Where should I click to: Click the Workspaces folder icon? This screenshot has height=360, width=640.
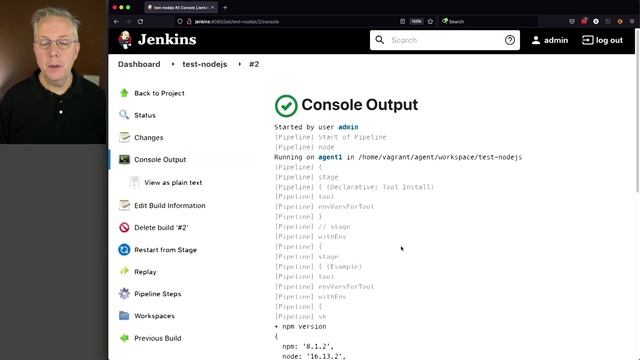click(x=124, y=316)
